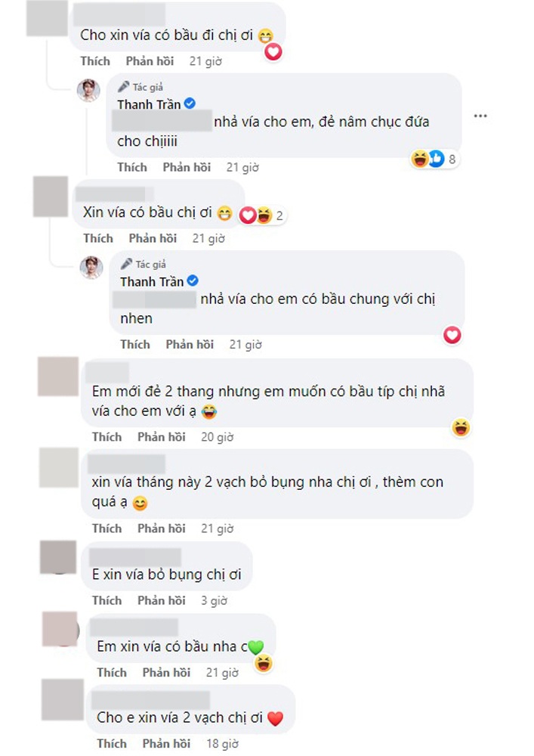Open reactions showing 2 on 'Xin vía có bầu chị ơi'
The image size is (534, 756).
pos(261,215)
